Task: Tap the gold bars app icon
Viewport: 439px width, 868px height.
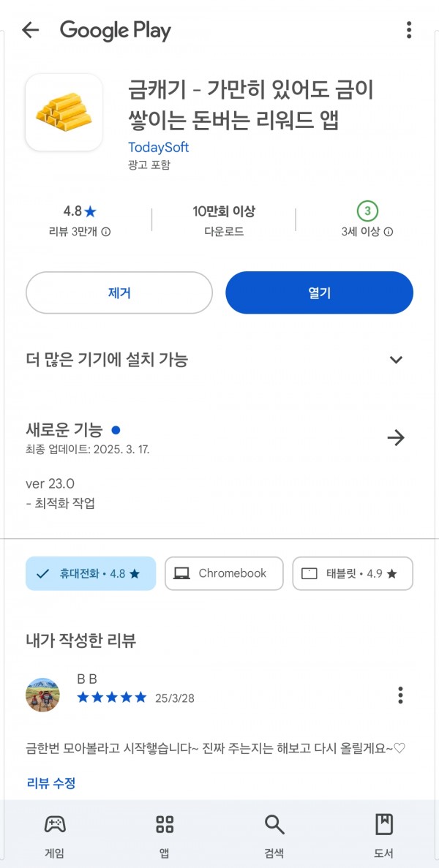Action: tap(64, 113)
